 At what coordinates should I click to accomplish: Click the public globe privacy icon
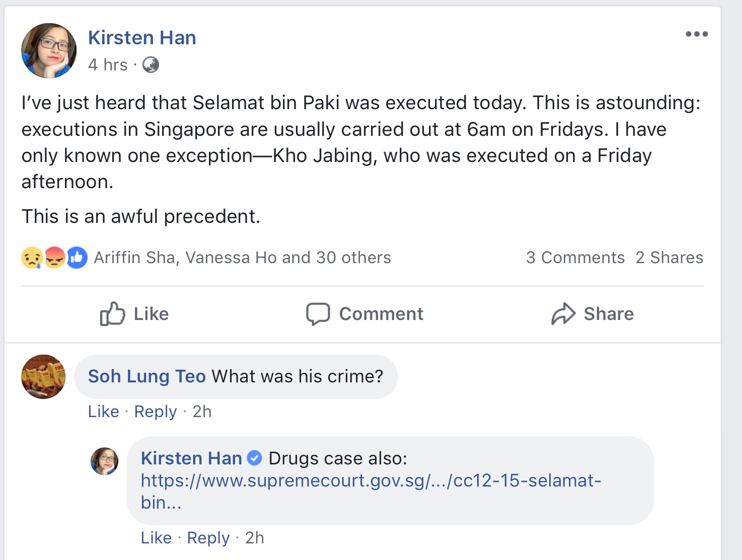pyautogui.click(x=151, y=65)
